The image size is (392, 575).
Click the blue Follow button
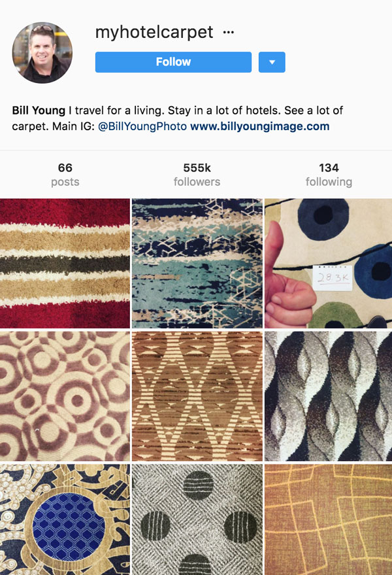(x=173, y=62)
